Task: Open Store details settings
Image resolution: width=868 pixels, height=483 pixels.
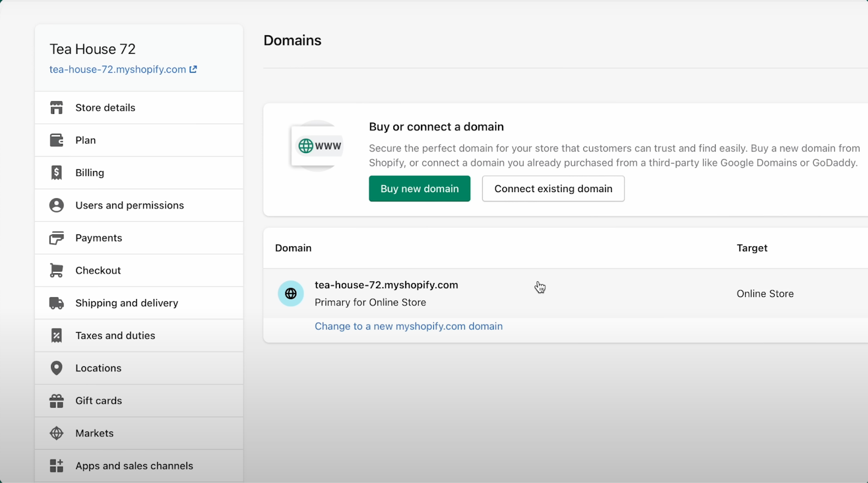Action: coord(139,107)
